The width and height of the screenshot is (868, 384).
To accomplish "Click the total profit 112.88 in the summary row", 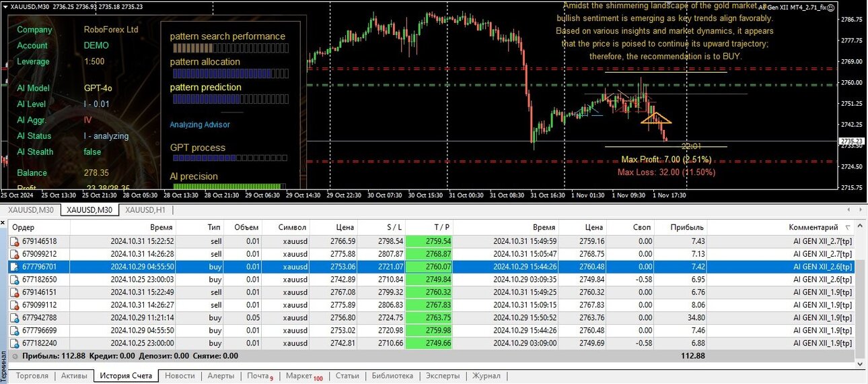I will click(x=692, y=356).
